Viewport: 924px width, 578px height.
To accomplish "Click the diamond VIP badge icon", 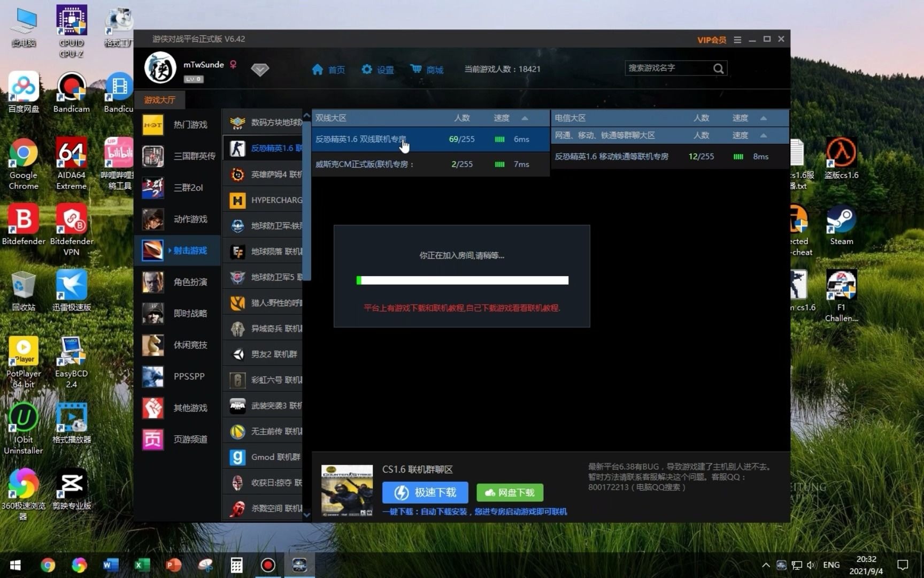I will [260, 70].
